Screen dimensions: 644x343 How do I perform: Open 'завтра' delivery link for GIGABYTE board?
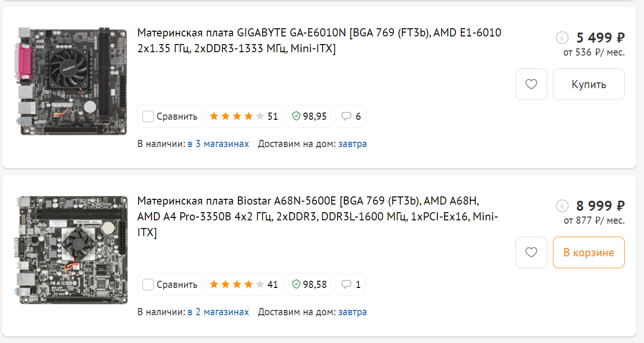pyautogui.click(x=352, y=144)
